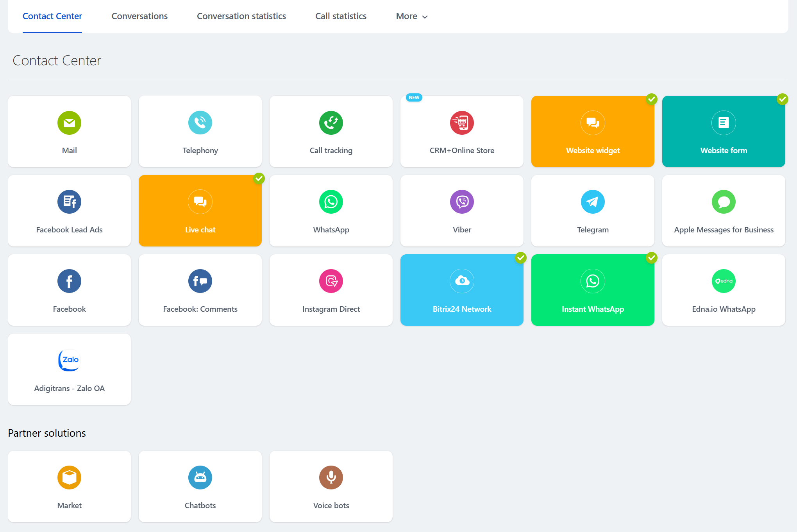Click the Chatbots robot icon
This screenshot has height=532, width=797.
[200, 477]
